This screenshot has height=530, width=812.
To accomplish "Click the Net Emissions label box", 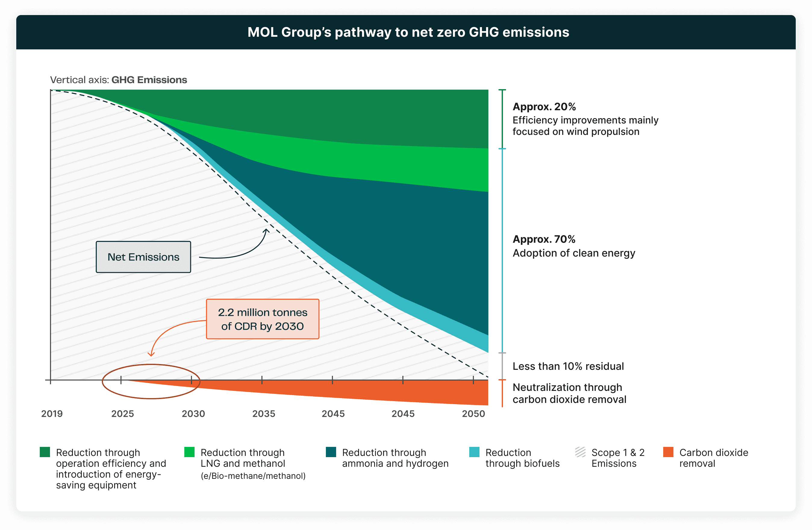I will 143,257.
